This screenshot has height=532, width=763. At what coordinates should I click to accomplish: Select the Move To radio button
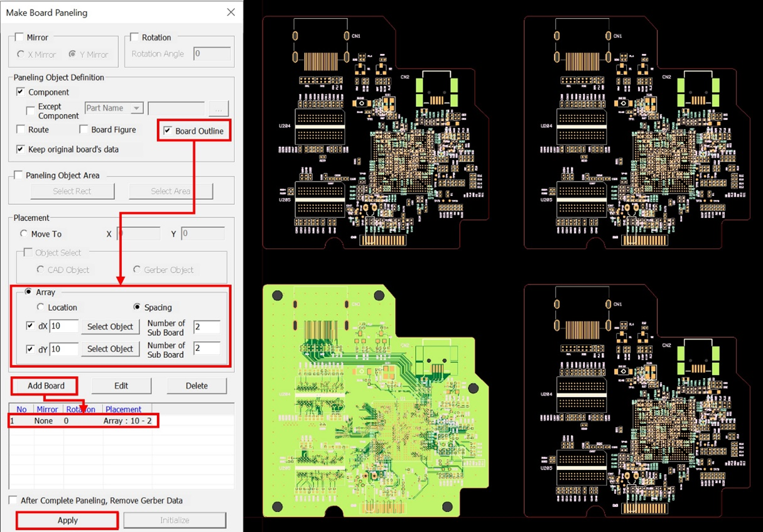coord(24,234)
